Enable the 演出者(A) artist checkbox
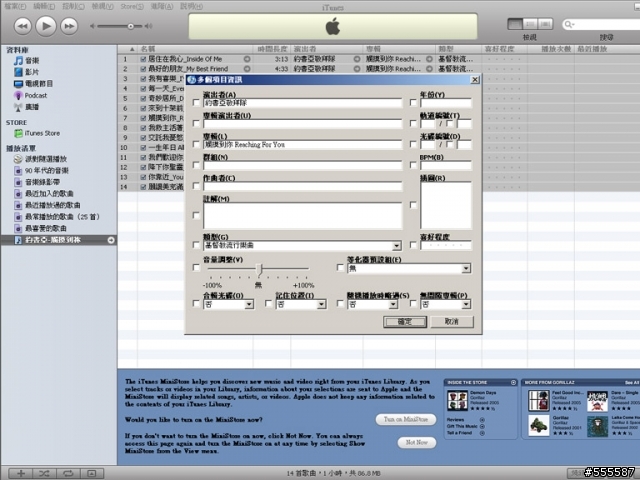 [x=196, y=102]
